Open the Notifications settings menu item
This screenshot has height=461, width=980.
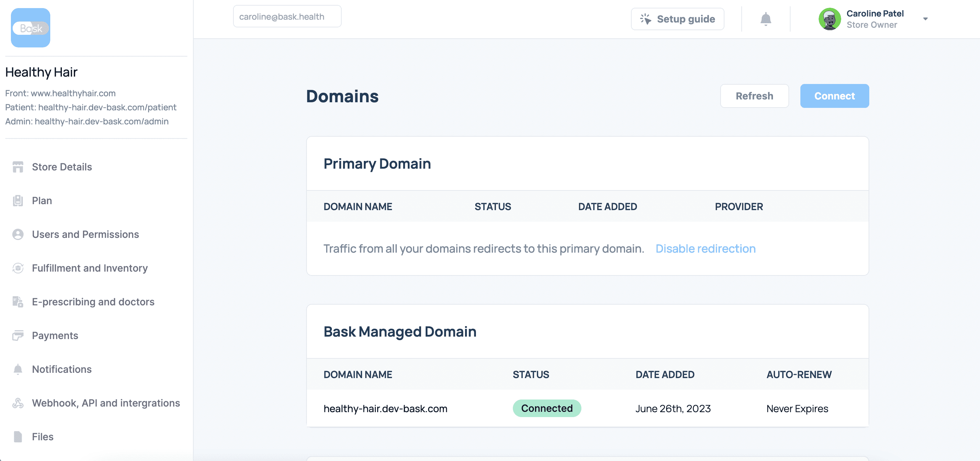tap(62, 369)
